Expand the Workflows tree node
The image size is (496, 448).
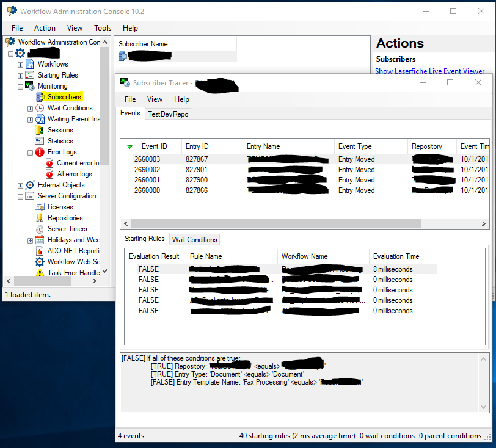click(x=20, y=65)
